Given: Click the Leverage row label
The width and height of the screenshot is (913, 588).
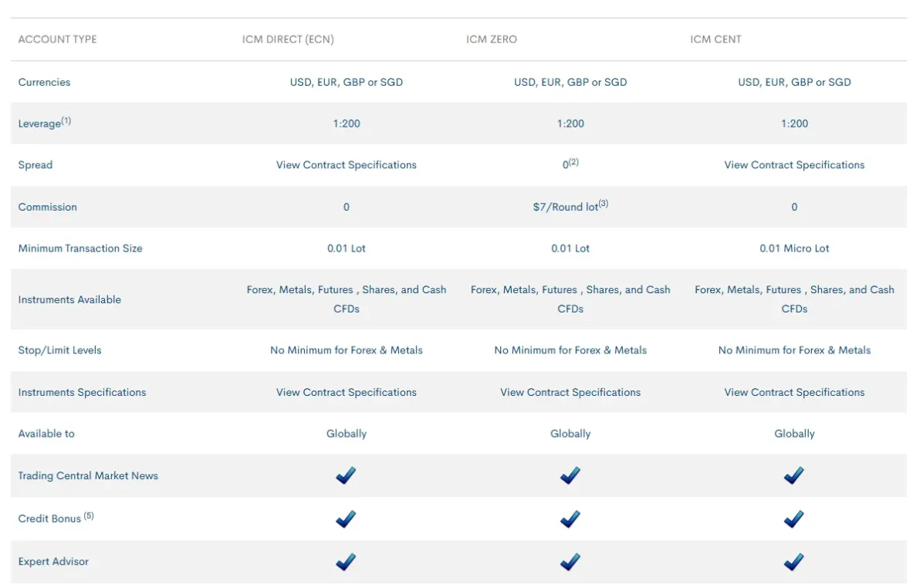Looking at the screenshot, I should coord(44,122).
